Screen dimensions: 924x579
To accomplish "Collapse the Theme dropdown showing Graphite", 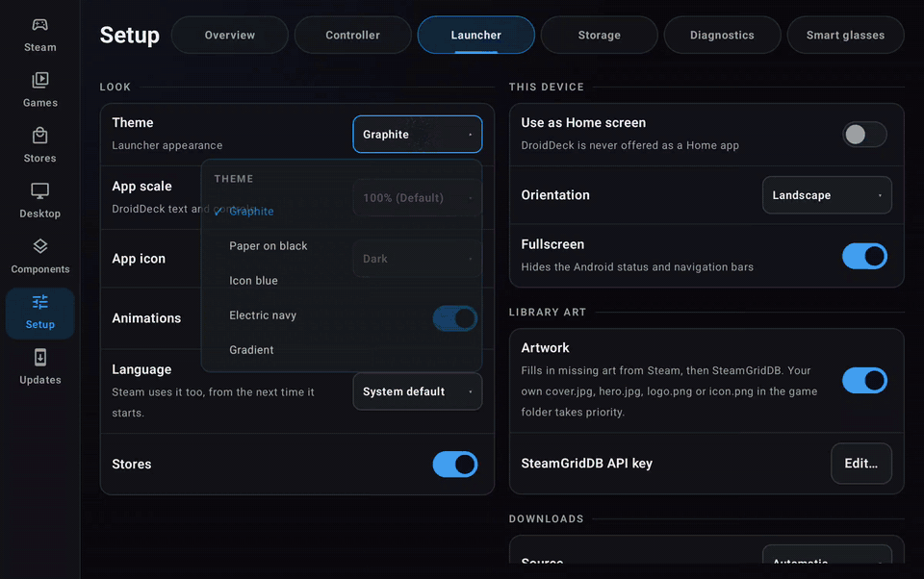I will pos(417,135).
